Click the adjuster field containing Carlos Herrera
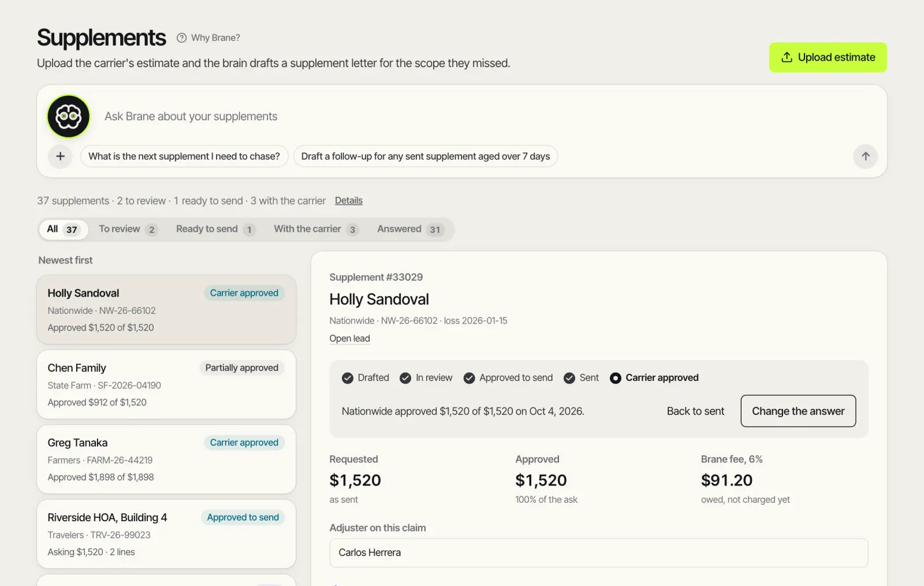924x586 pixels. tap(598, 552)
